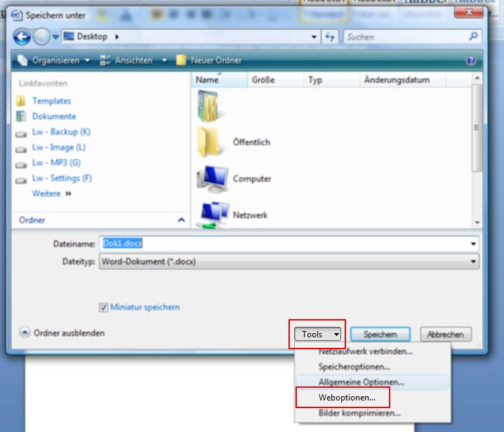Open the Dateiname dropdown arrow
Screen dimensions: 504x432
click(x=473, y=244)
